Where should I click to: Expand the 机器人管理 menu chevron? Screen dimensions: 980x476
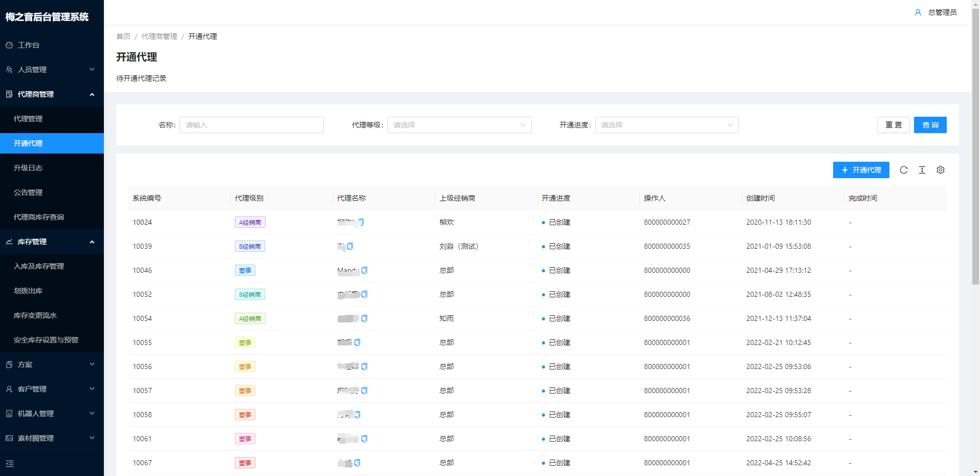pyautogui.click(x=92, y=414)
